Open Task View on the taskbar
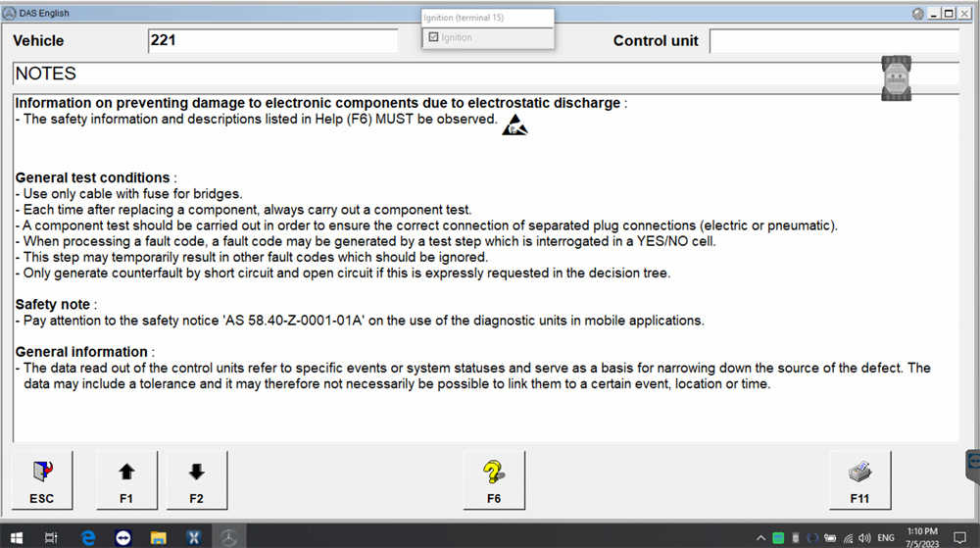980x548 pixels. click(x=52, y=536)
